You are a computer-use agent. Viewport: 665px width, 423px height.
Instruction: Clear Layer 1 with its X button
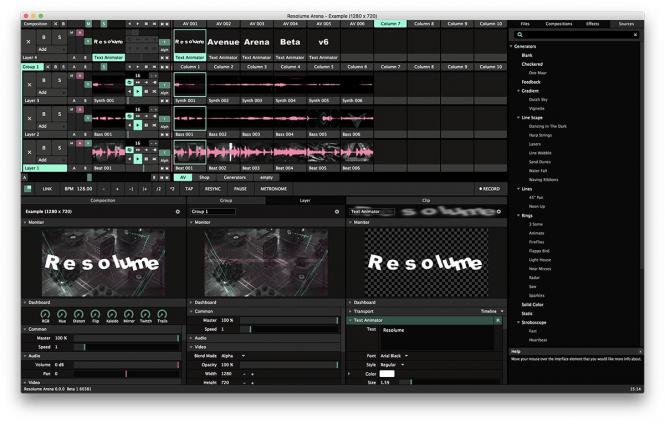point(29,152)
